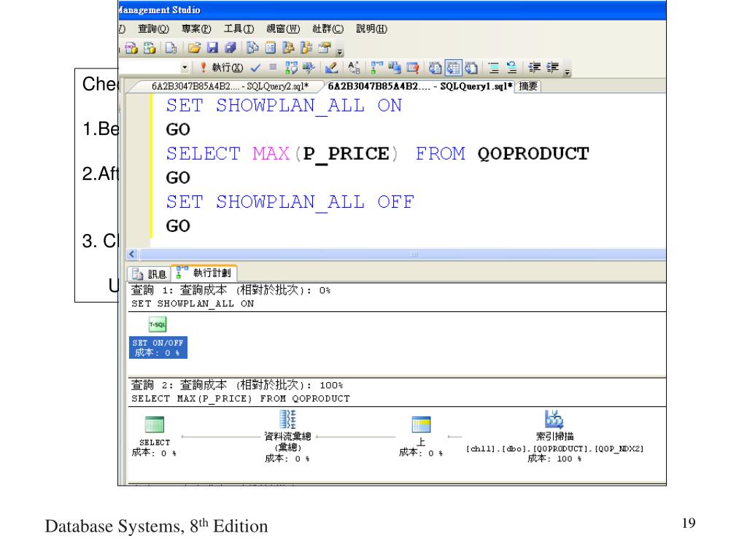
Task: Toggle include actual execution plan icon
Action: coord(377,68)
